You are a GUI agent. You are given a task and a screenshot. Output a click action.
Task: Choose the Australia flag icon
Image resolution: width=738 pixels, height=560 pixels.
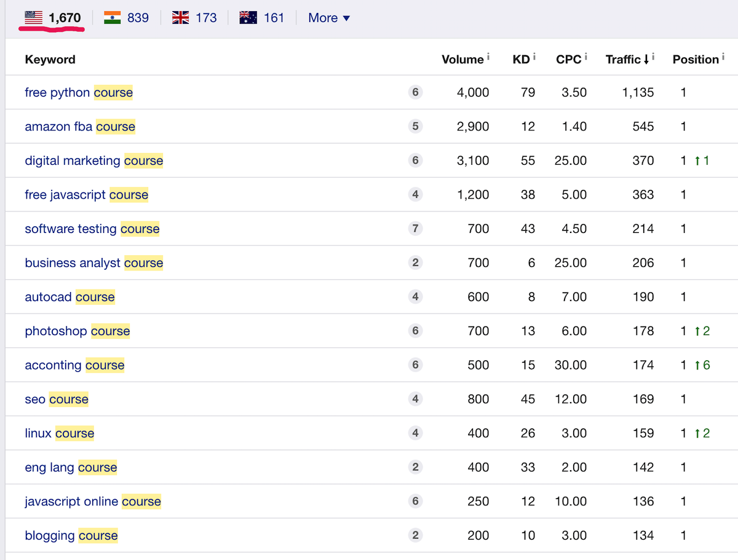coord(248,18)
